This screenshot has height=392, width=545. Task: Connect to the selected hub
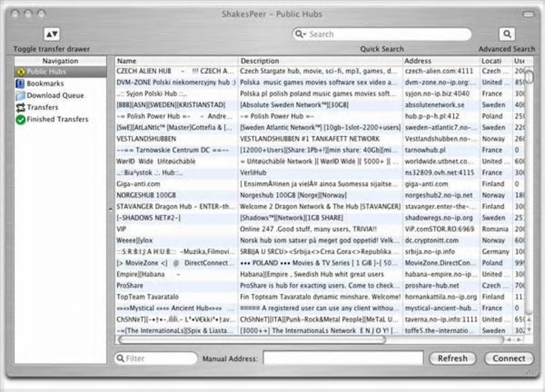509,358
